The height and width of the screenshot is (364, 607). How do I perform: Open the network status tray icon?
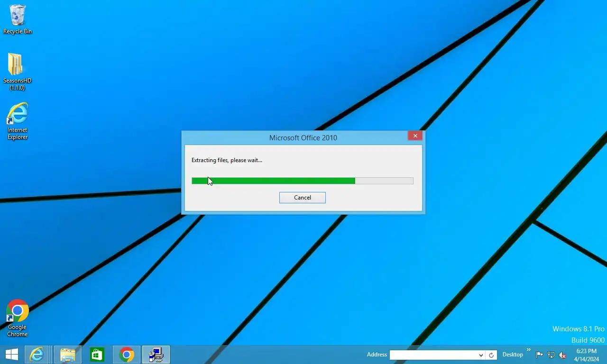pyautogui.click(x=551, y=355)
